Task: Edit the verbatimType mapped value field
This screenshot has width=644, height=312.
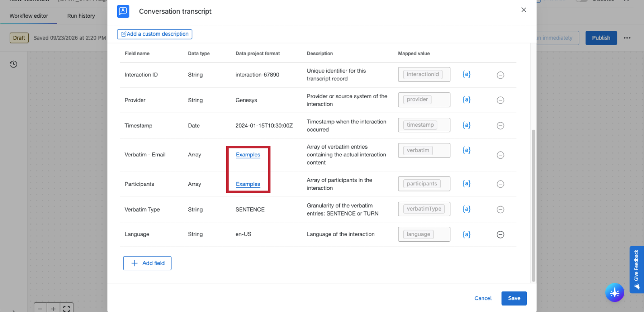Action: 424,209
